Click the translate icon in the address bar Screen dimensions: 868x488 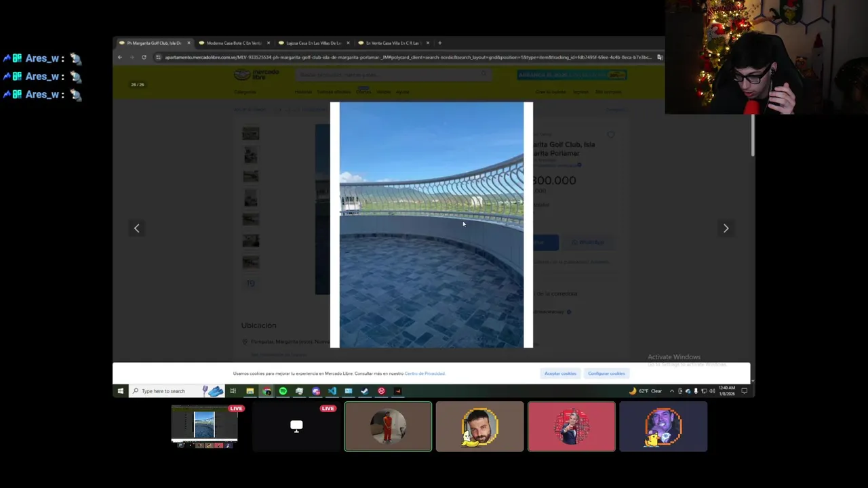(x=659, y=57)
